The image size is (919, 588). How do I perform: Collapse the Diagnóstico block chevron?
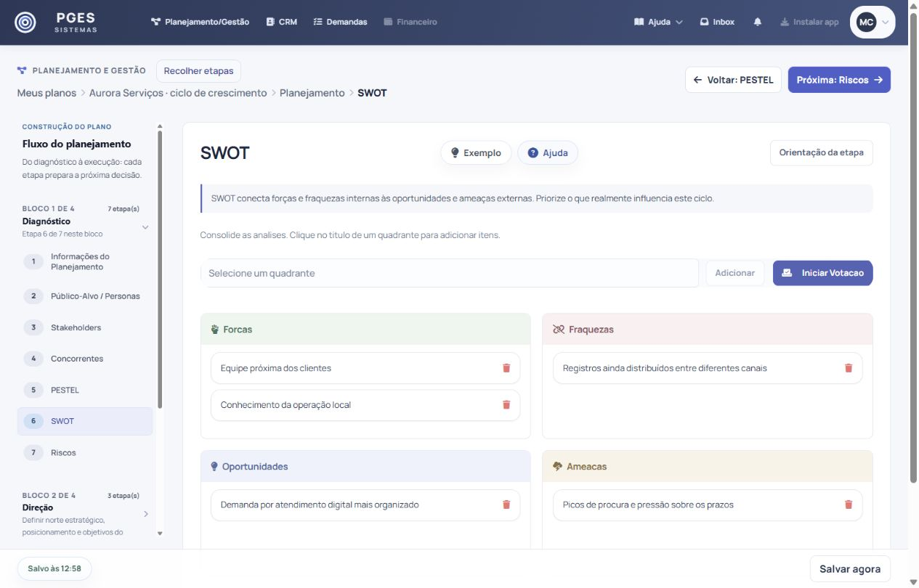click(x=145, y=227)
